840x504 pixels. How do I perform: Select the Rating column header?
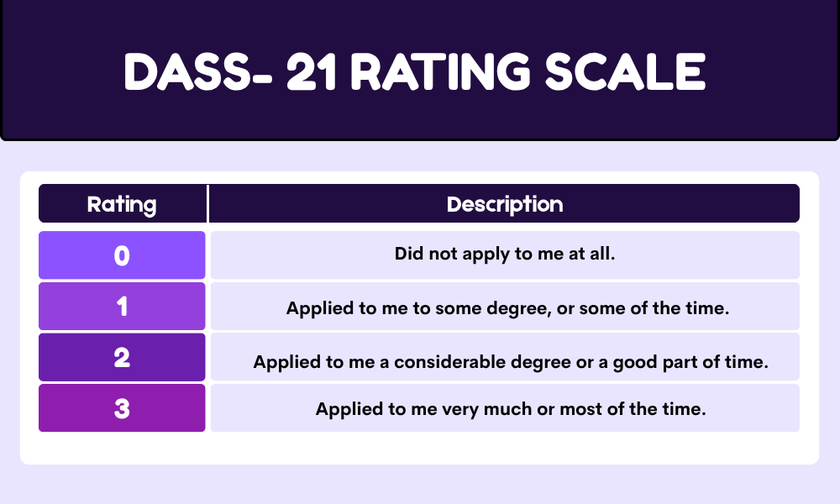(x=122, y=203)
